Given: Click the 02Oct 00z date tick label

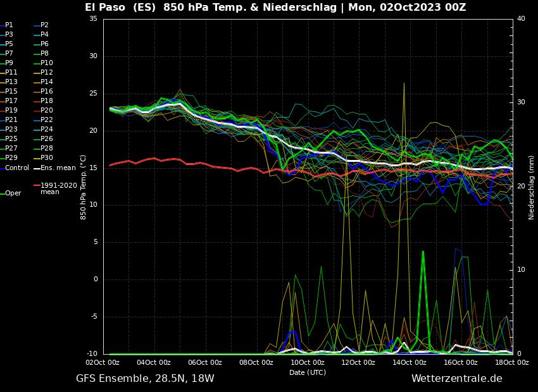Looking at the screenshot, I should pos(103,362).
